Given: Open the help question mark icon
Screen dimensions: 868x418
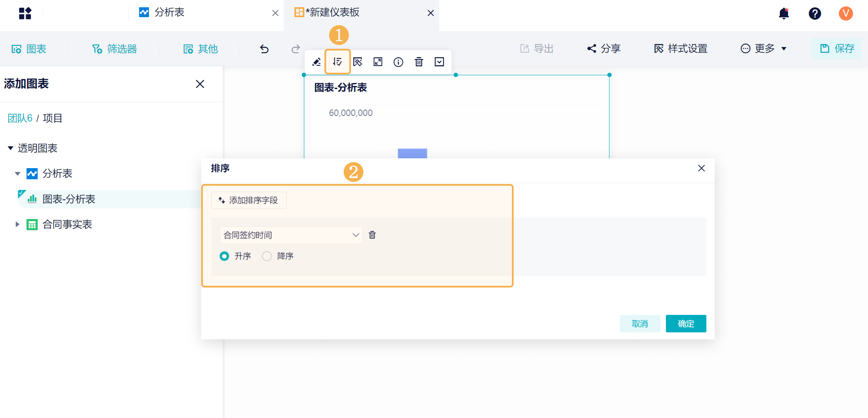Looking at the screenshot, I should pyautogui.click(x=814, y=13).
